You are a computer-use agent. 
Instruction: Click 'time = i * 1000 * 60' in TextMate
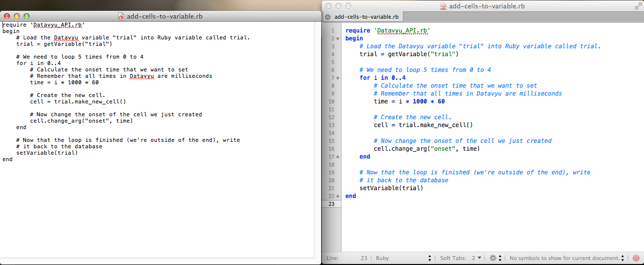click(409, 101)
